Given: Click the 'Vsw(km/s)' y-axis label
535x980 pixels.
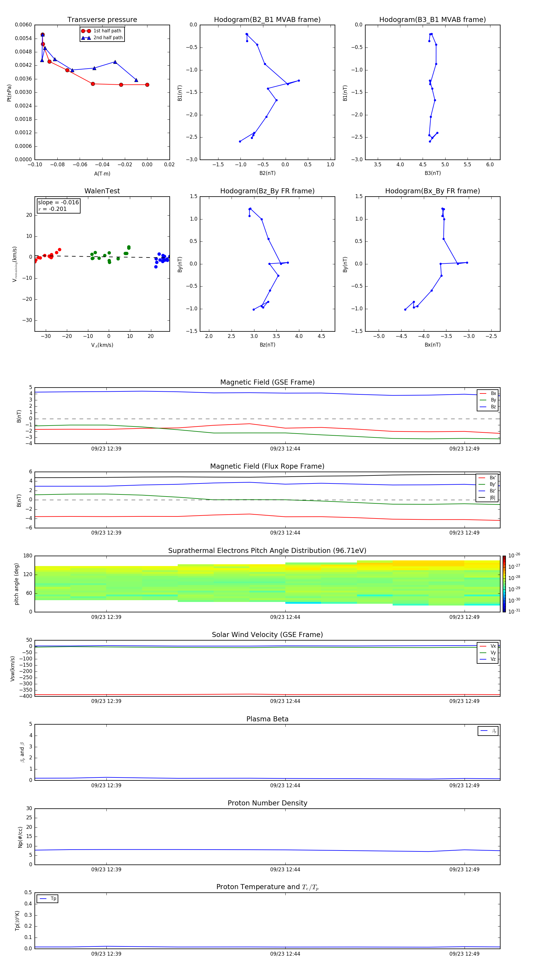Looking at the screenshot, I should coord(12,668).
